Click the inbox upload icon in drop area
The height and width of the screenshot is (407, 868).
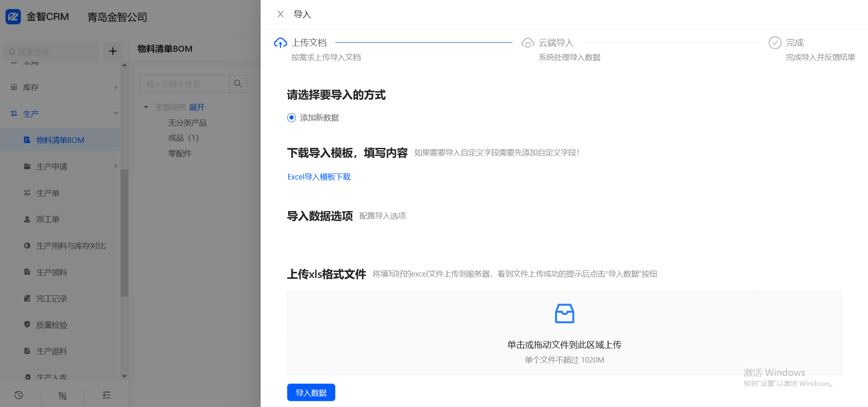pos(564,314)
